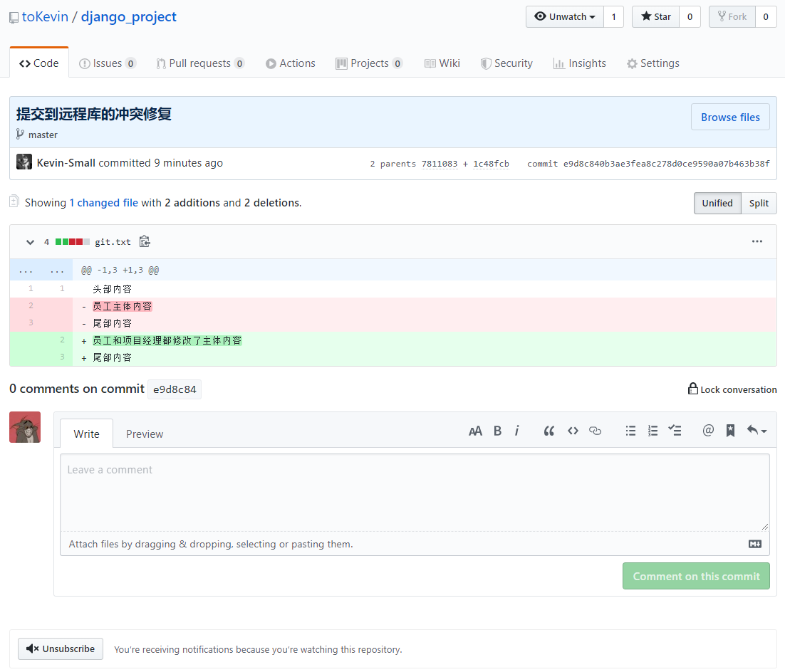The width and height of the screenshot is (785, 672).
Task: Open Kevin-Small profile link
Action: click(x=66, y=162)
